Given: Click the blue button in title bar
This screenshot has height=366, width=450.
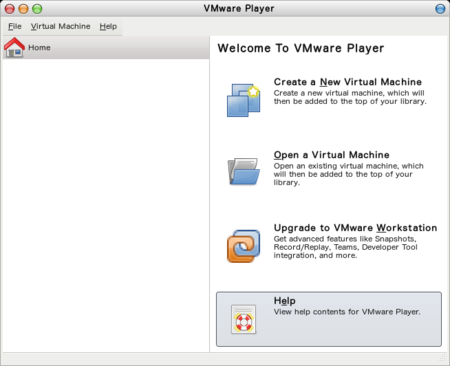Looking at the screenshot, I should point(440,9).
